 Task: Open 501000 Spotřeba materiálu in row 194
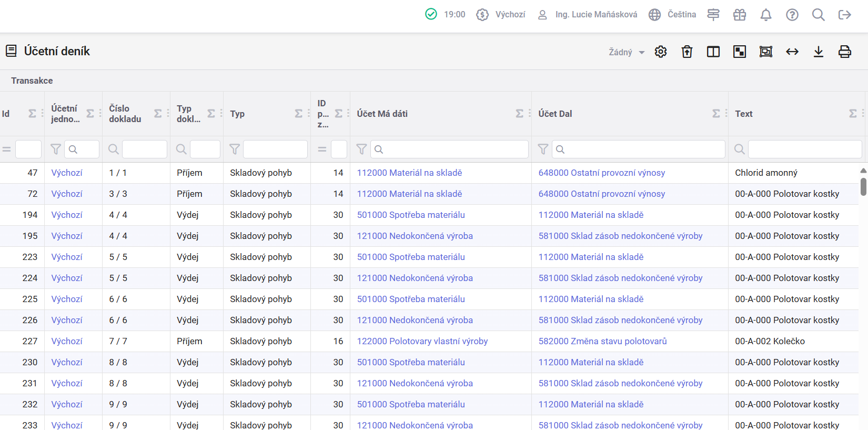tap(411, 215)
